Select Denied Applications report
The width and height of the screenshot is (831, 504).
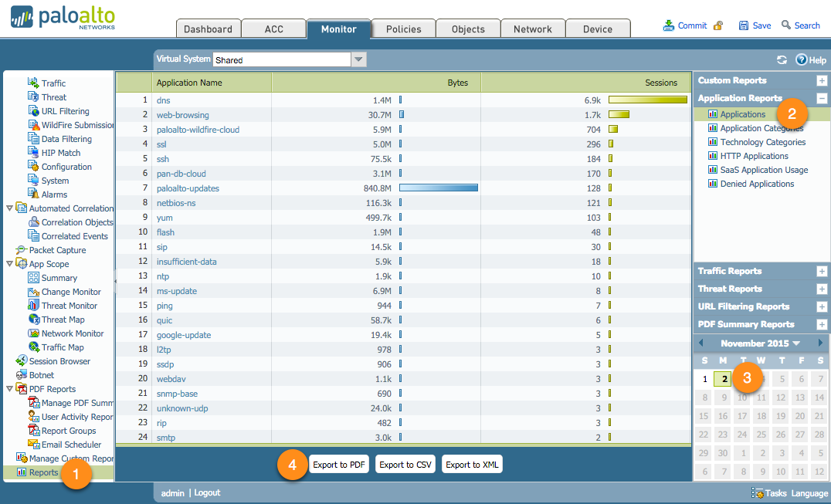757,184
